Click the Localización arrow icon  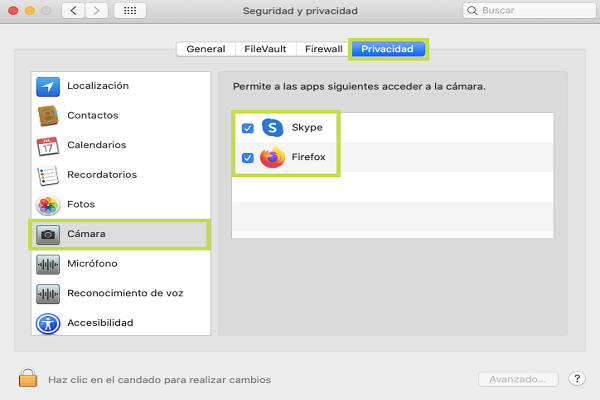tap(48, 86)
